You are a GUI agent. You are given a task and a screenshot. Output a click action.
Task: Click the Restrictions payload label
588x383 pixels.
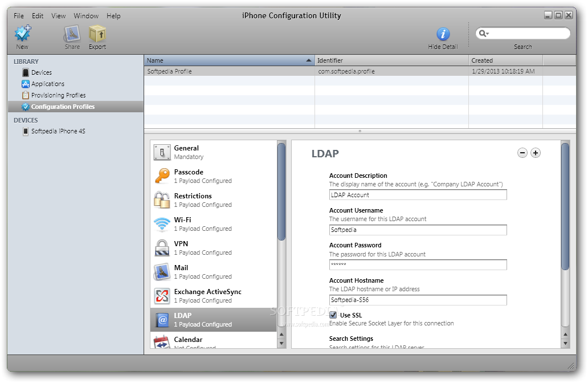tap(193, 196)
